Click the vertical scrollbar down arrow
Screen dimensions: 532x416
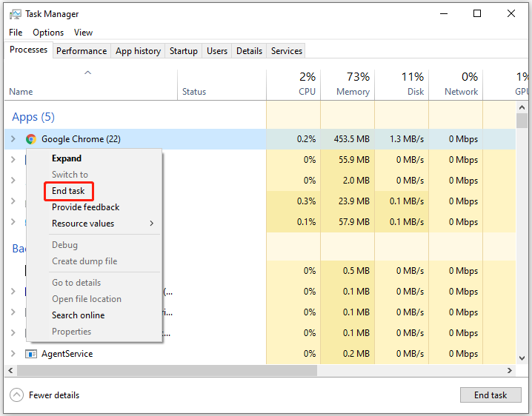click(x=522, y=358)
